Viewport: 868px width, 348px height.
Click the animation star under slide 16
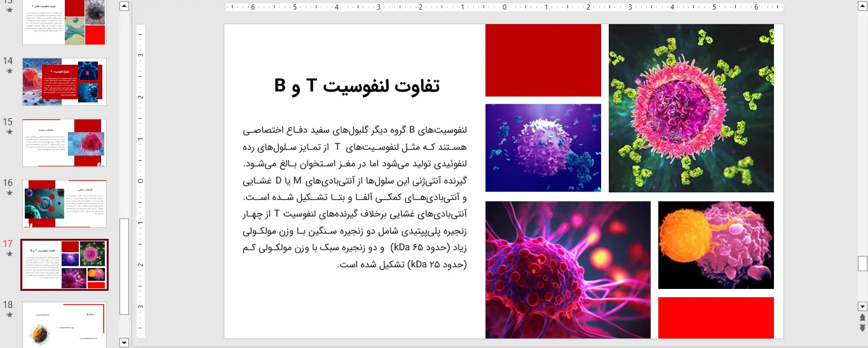(9, 193)
